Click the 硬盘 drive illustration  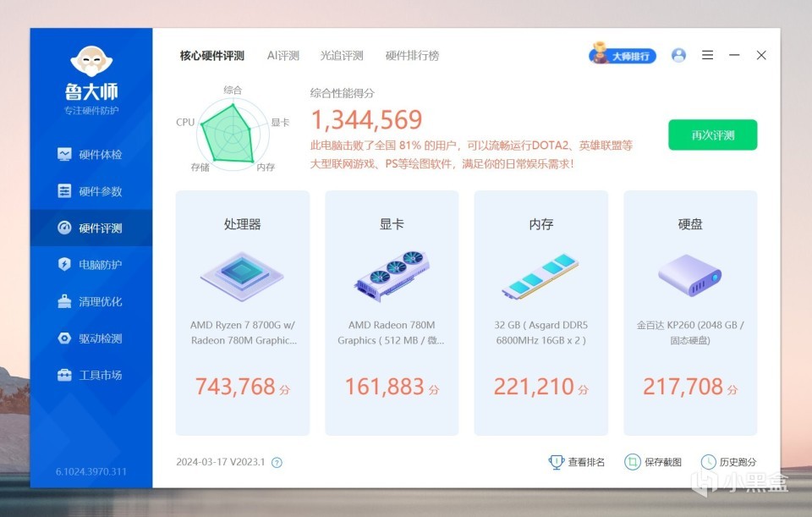click(x=690, y=275)
